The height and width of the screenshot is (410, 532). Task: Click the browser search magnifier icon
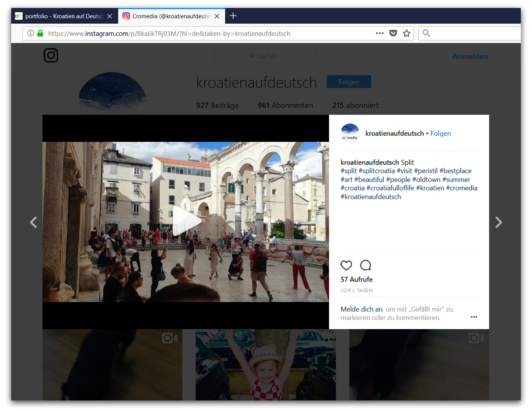[x=426, y=33]
